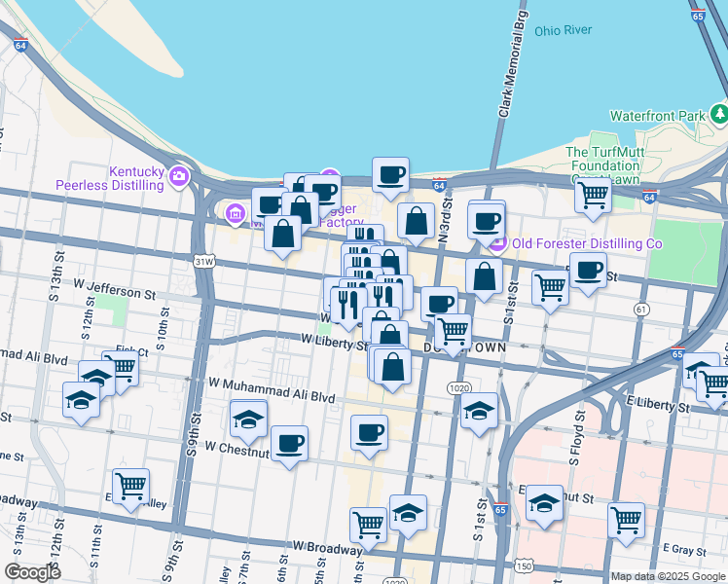Click the 31W route shield
This screenshot has width=728, height=584.
coord(204,262)
